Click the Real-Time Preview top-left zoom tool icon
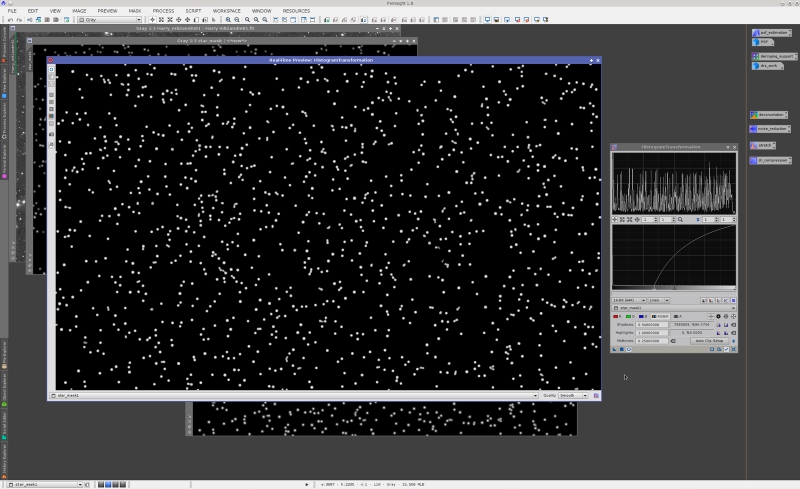The height and width of the screenshot is (489, 800). (x=51, y=69)
